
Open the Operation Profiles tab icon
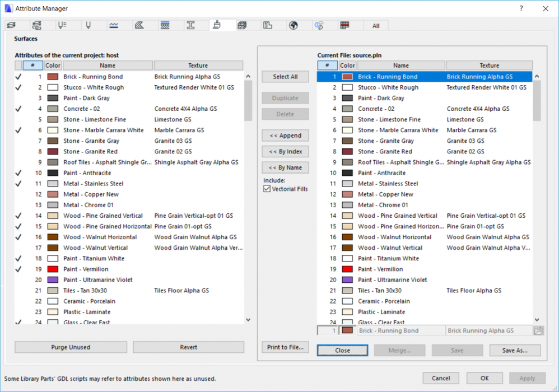344,25
